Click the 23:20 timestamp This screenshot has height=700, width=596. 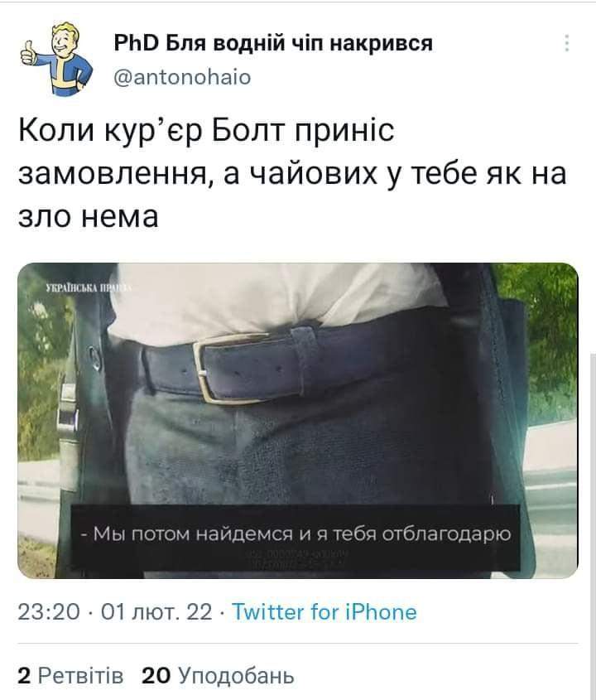(x=49, y=611)
